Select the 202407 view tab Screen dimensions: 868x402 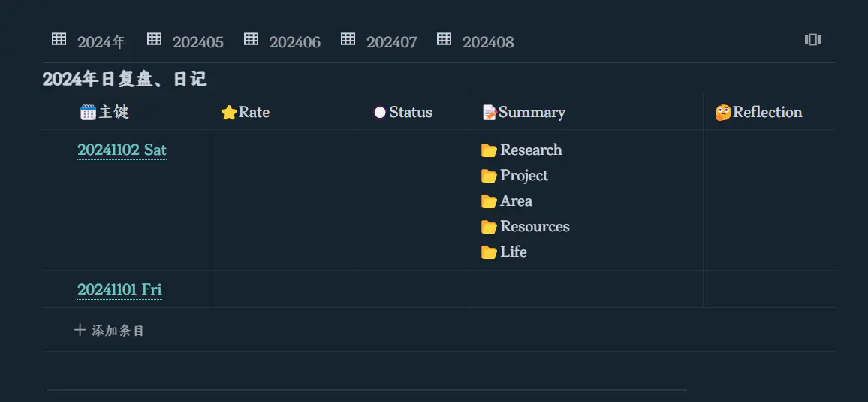point(391,42)
